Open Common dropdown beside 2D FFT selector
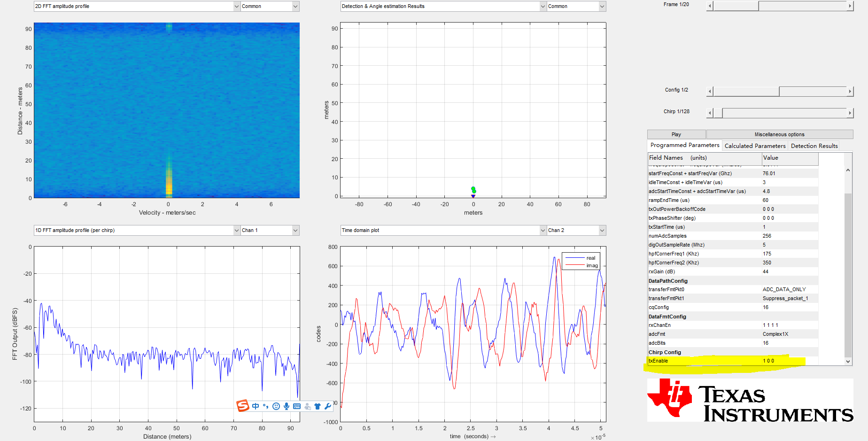 click(270, 6)
